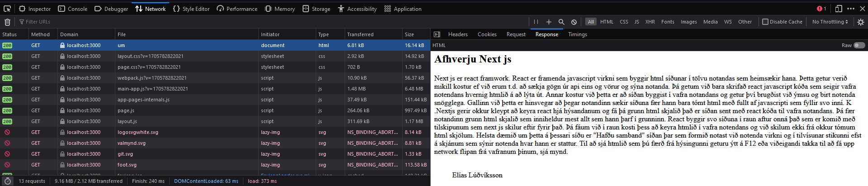Toggle the Raw response switch
The width and height of the screenshot is (868, 186).
859,45
